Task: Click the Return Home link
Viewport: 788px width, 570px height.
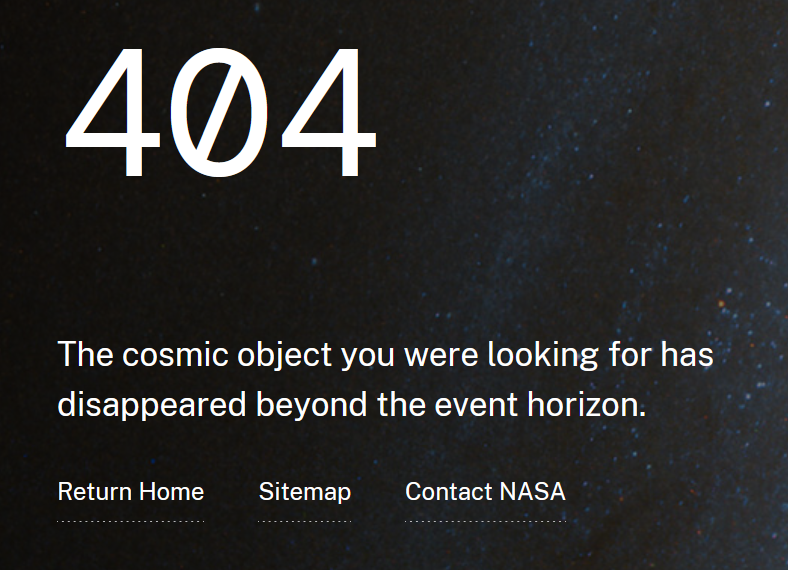Action: tap(130, 492)
